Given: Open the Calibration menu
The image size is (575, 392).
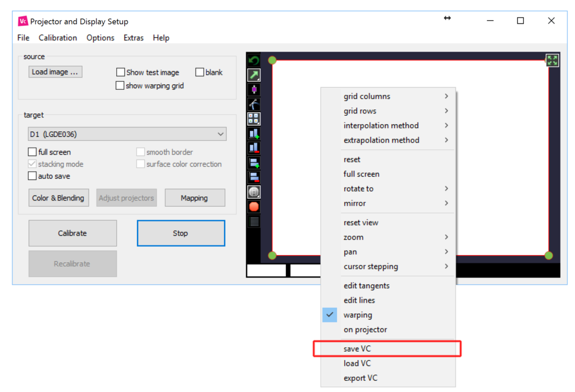Looking at the screenshot, I should point(58,38).
